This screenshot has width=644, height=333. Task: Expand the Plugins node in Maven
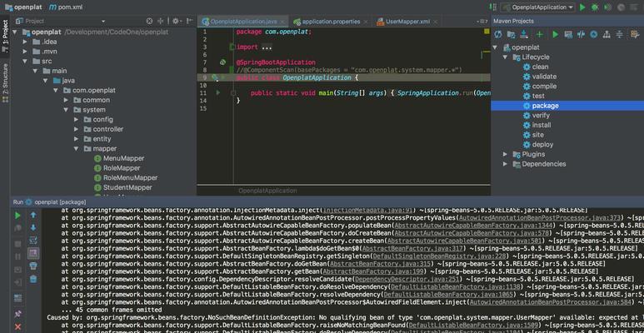point(505,154)
